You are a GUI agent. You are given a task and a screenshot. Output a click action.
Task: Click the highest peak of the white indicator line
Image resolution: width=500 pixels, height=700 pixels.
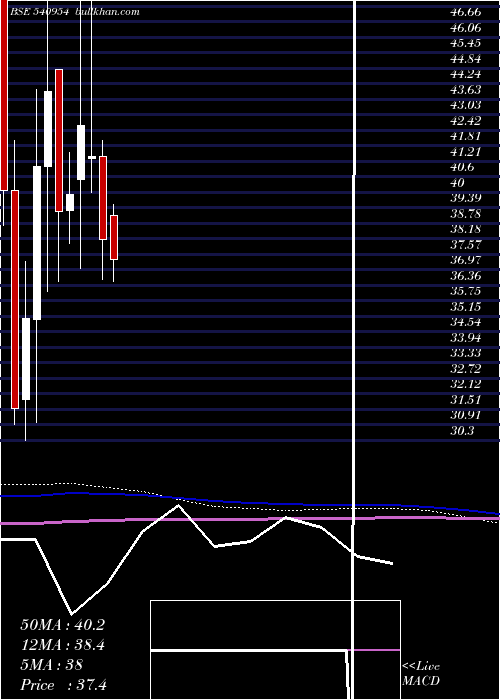pos(179,505)
